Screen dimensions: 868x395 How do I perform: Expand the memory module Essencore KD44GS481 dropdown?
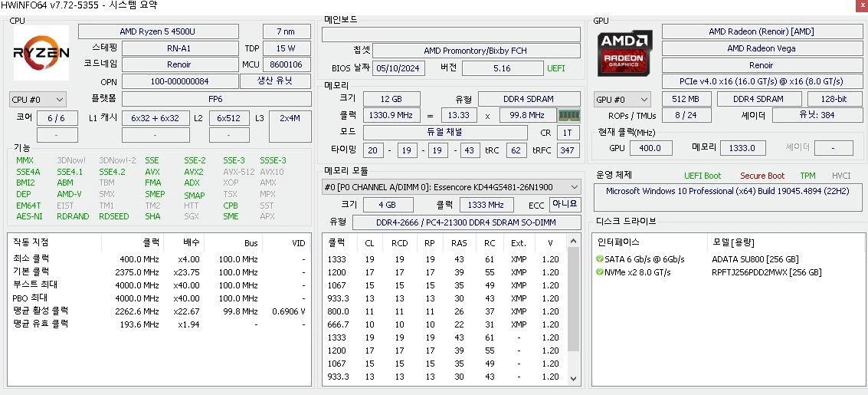tap(451, 187)
